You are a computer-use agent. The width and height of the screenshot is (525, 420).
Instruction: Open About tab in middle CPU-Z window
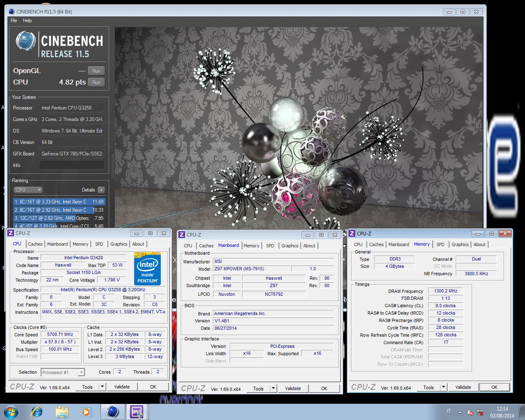pos(309,246)
